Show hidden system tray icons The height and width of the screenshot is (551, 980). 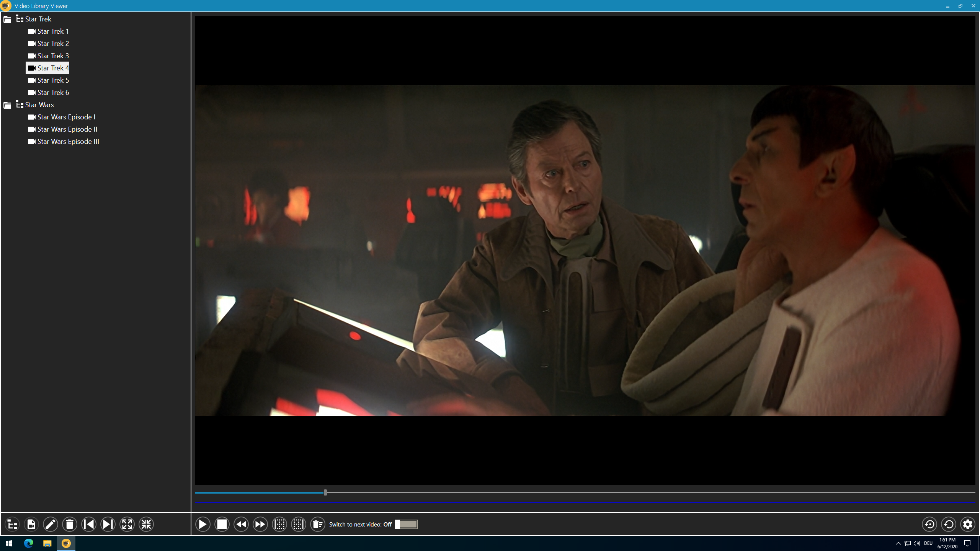pyautogui.click(x=898, y=543)
